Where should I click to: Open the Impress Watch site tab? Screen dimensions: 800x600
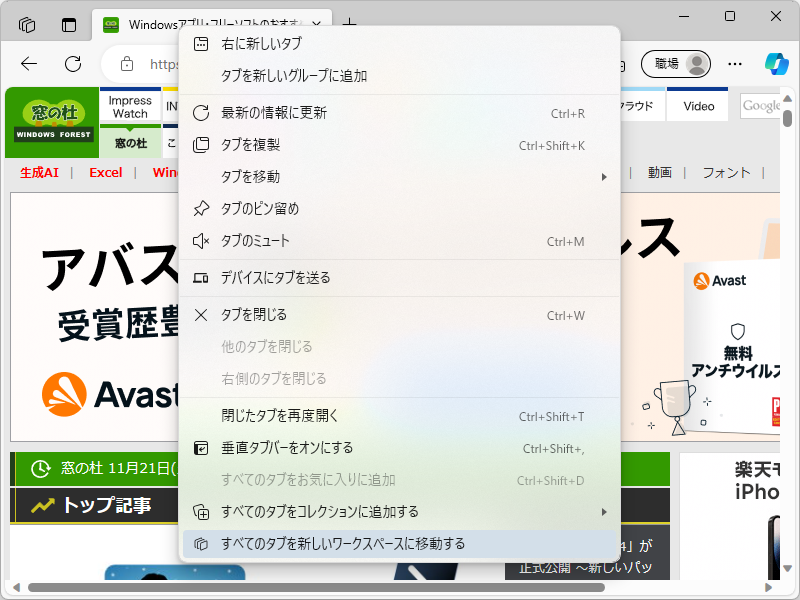130,106
